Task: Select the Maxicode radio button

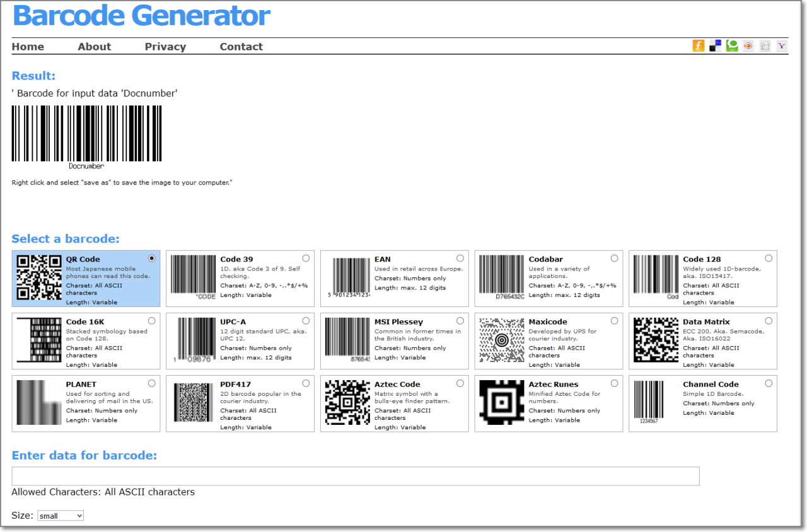Action: coord(614,321)
